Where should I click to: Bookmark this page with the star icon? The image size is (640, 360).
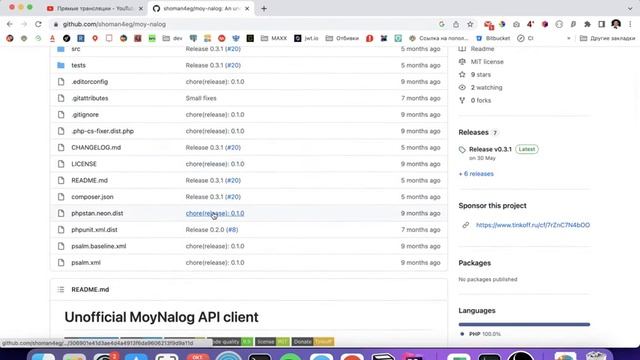click(x=470, y=24)
